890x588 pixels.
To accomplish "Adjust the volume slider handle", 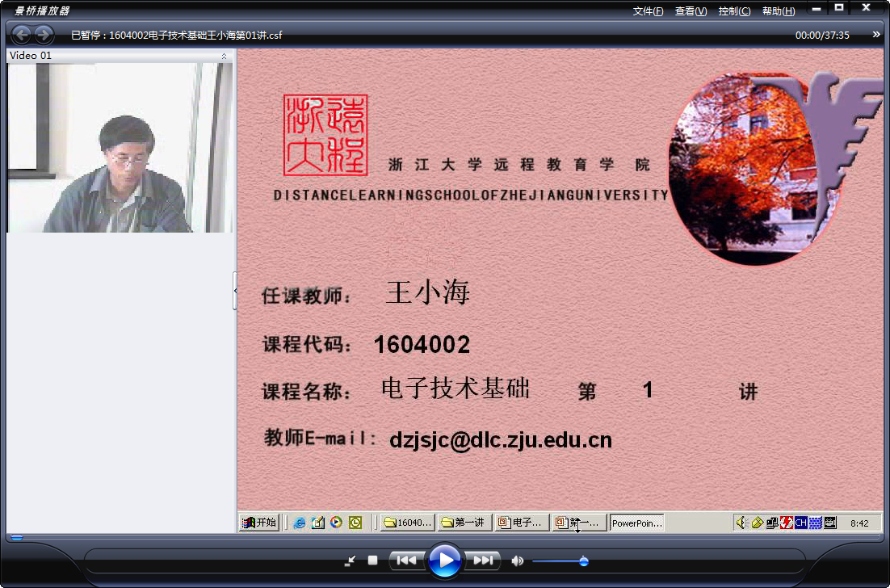I will point(583,561).
